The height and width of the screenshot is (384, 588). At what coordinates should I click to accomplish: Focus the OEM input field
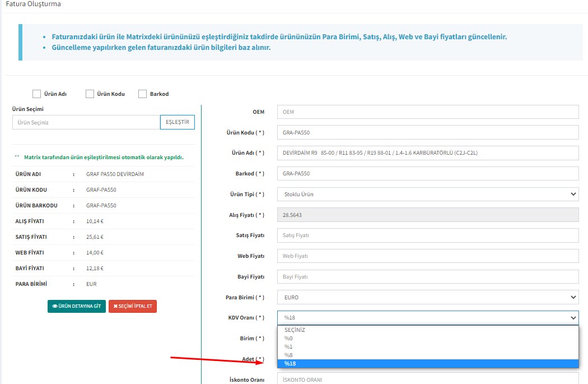click(x=428, y=112)
